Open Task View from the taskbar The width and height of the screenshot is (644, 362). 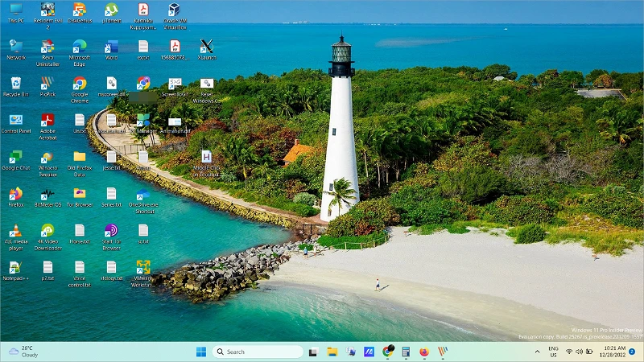click(x=313, y=352)
